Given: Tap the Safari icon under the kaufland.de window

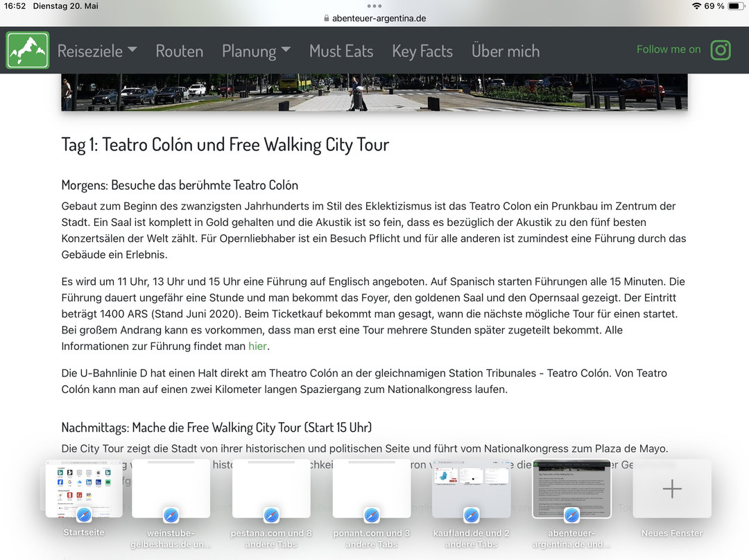Looking at the screenshot, I should tap(472, 515).
